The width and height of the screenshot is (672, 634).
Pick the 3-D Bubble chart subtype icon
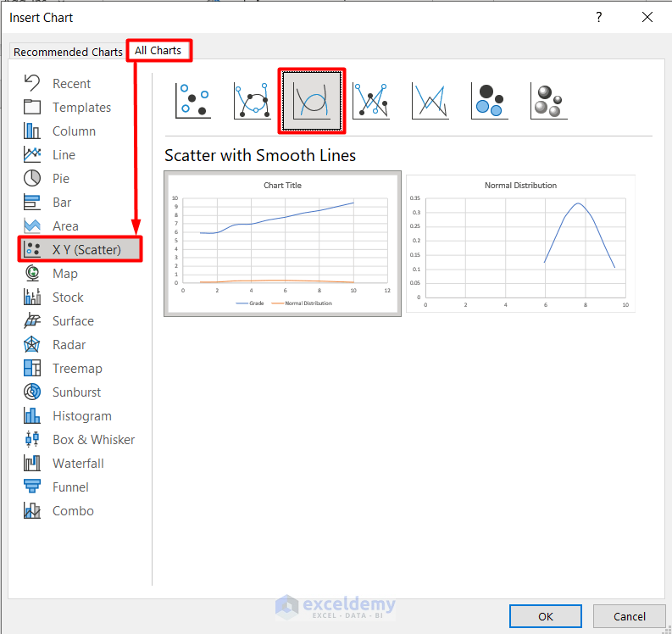tap(548, 101)
